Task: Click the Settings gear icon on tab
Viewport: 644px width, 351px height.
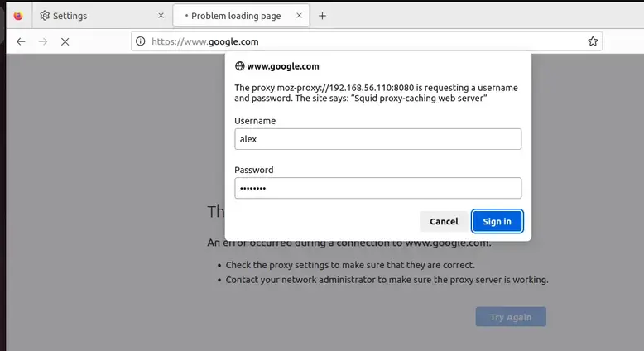Action: 45,16
